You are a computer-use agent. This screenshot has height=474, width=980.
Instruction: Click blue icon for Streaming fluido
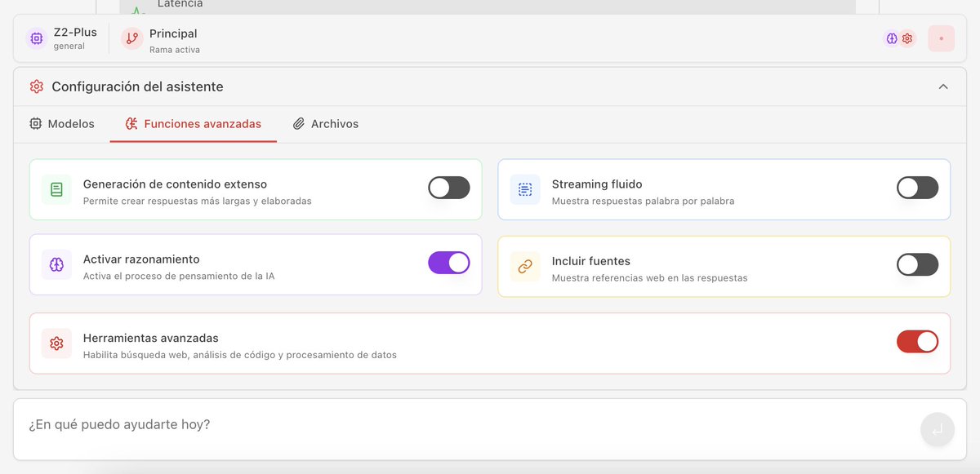point(525,189)
